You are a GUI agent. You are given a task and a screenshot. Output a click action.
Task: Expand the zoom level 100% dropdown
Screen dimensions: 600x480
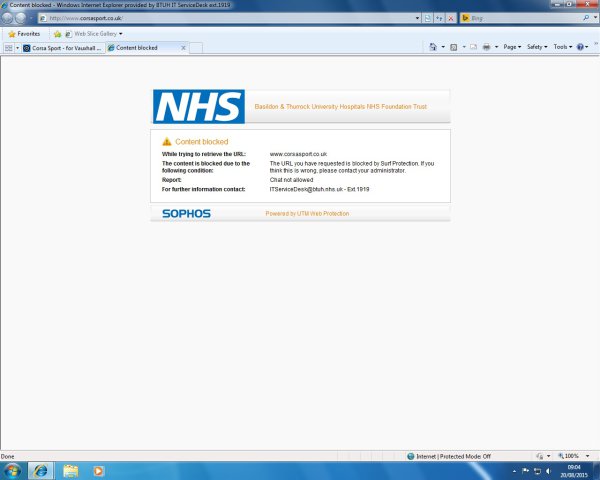point(573,456)
